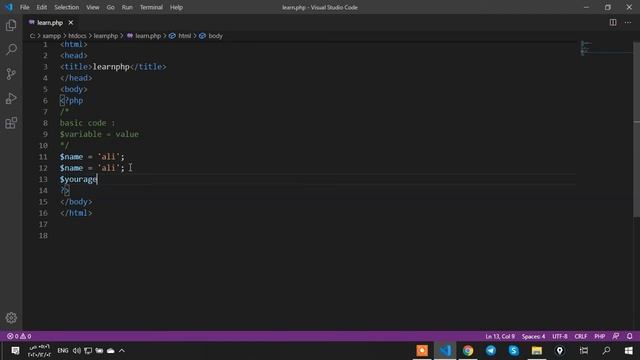This screenshot has height=360, width=640.
Task: Select the learn.php editor tab
Action: tap(51, 22)
